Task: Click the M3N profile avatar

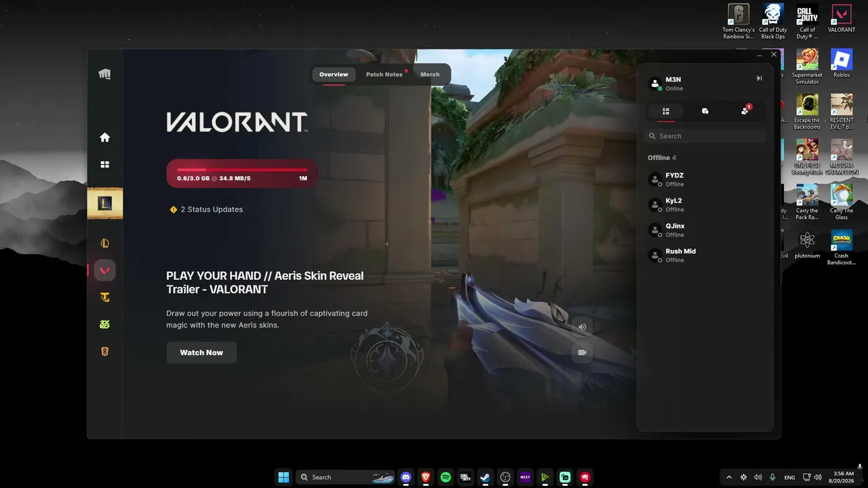Action: coord(655,84)
